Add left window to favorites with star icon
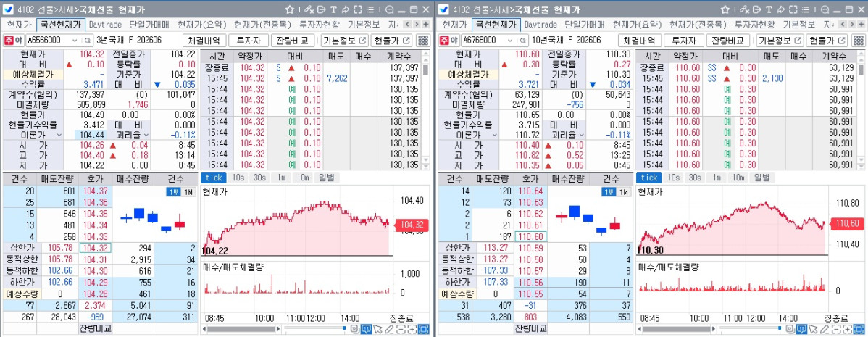The image size is (868, 337). coord(290,9)
